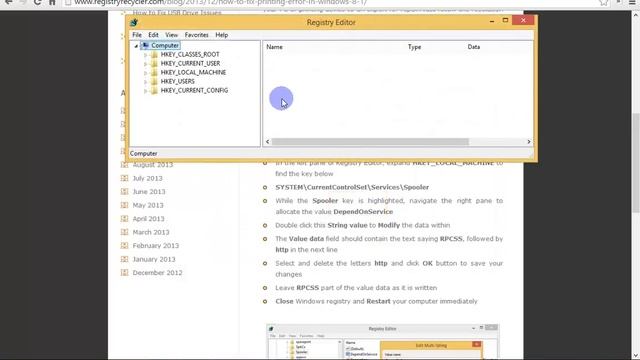Viewport: 640px width, 360px height.
Task: Expand the HKEY_LOCAL_MACHINE key
Action: pyautogui.click(x=145, y=73)
